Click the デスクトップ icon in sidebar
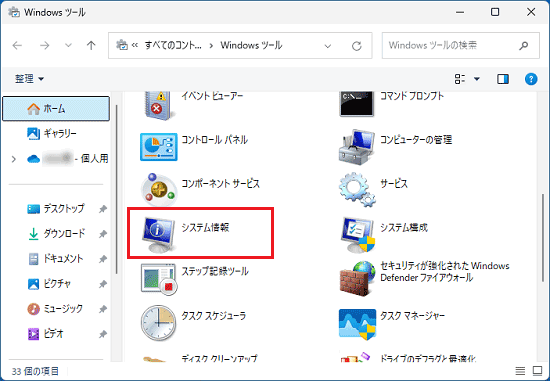 (x=34, y=209)
